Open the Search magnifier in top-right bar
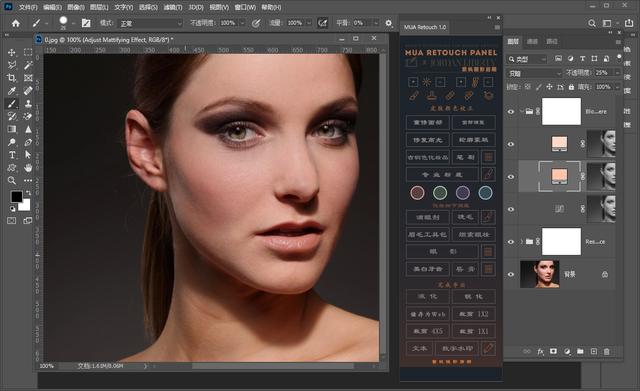The height and width of the screenshot is (391, 640). (x=591, y=24)
